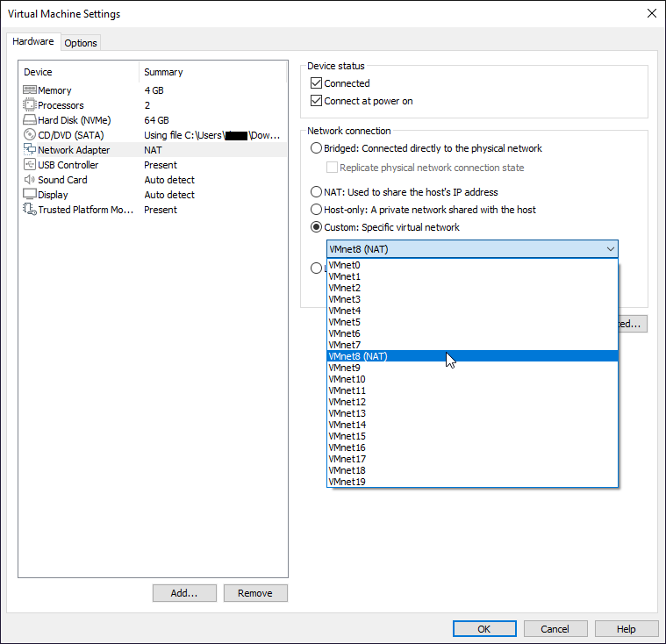This screenshot has height=644, width=666.
Task: Select VMnet10 network option
Action: point(472,379)
